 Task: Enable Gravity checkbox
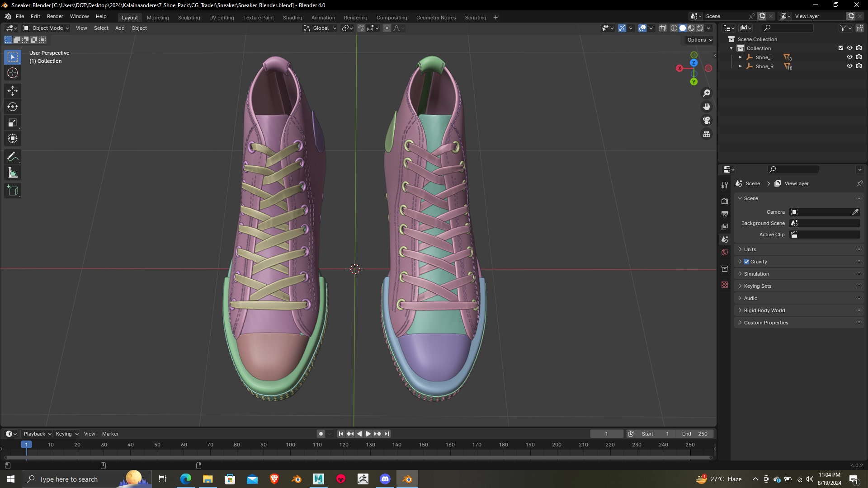pos(746,262)
